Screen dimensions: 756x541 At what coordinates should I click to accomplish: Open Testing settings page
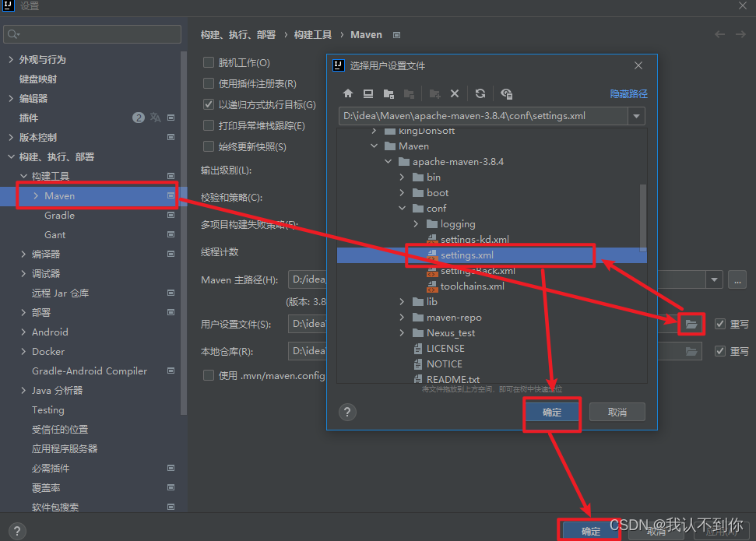pyautogui.click(x=47, y=410)
